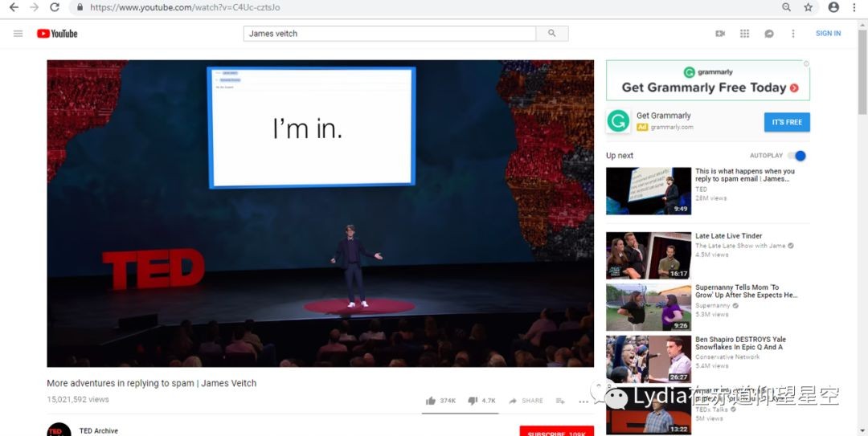The height and width of the screenshot is (436, 868).
Task: Open the YouTube apps grid icon
Action: click(x=744, y=34)
